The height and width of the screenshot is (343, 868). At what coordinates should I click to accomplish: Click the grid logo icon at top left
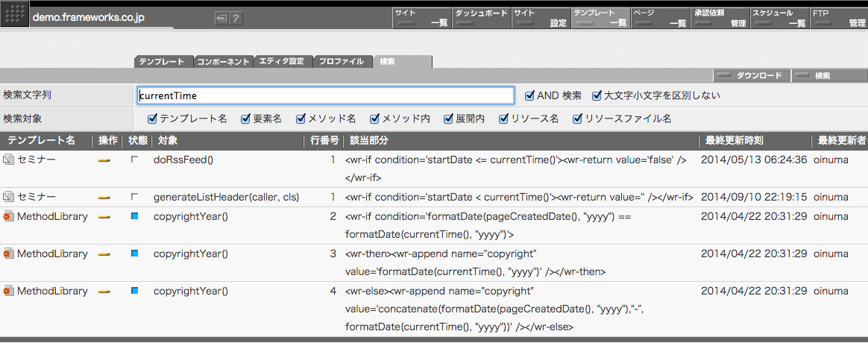(x=14, y=16)
